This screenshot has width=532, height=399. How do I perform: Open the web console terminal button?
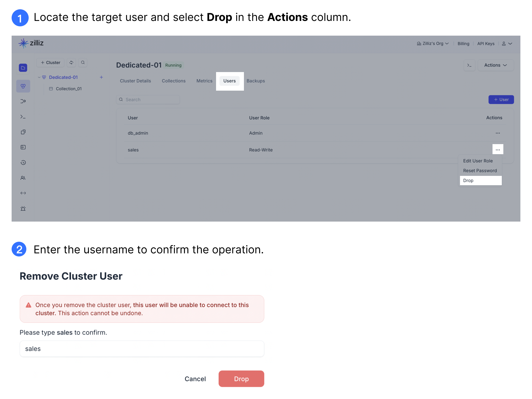click(x=470, y=65)
